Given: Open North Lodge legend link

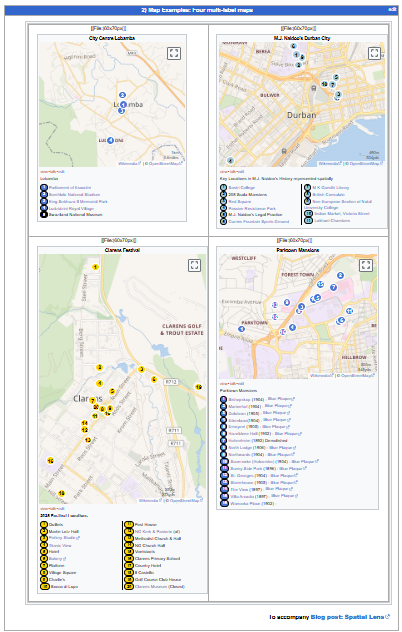Looking at the screenshot, I should pos(240,447).
